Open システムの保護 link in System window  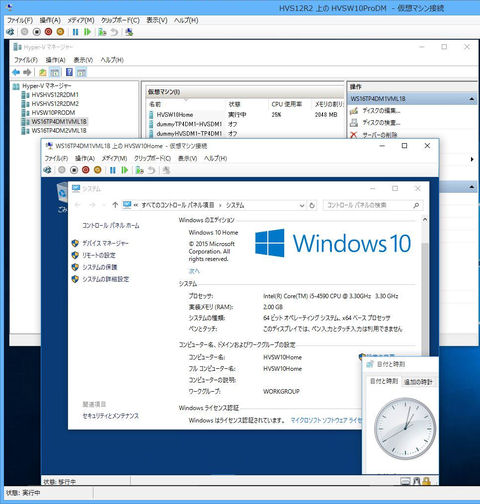[x=99, y=267]
